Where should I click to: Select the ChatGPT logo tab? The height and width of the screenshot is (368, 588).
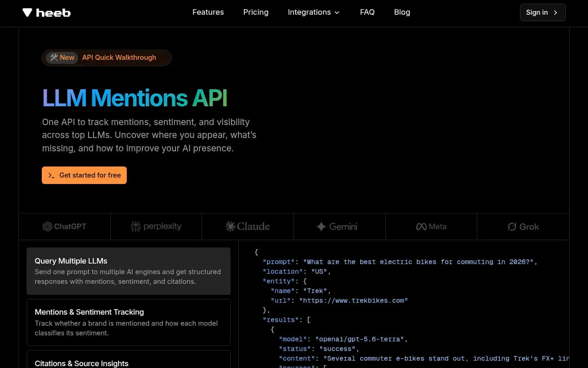64,226
